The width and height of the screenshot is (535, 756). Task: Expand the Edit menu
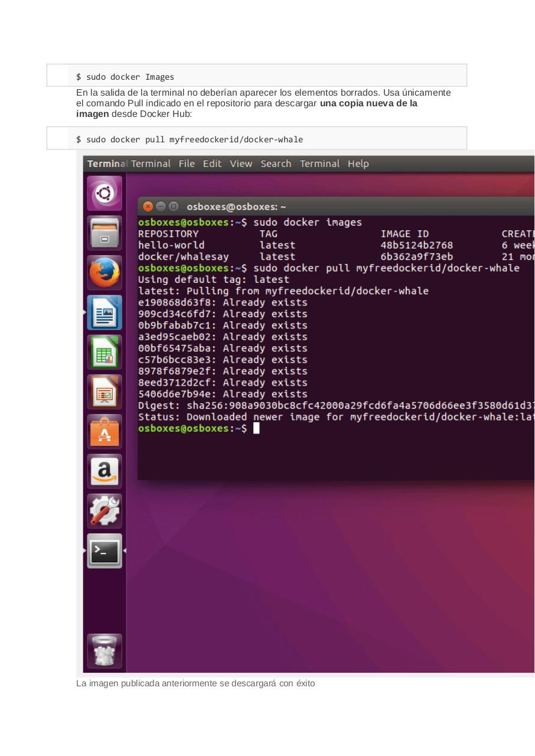coord(212,164)
